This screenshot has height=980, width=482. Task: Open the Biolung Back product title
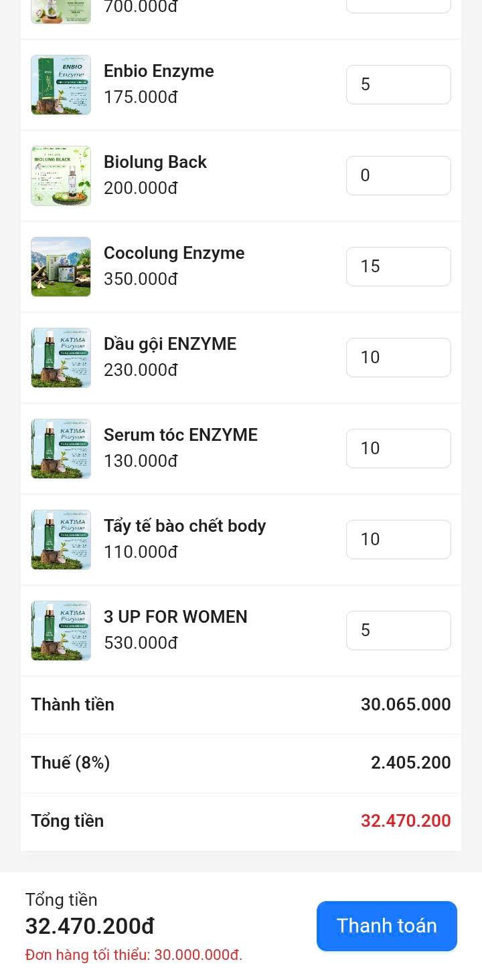[155, 162]
